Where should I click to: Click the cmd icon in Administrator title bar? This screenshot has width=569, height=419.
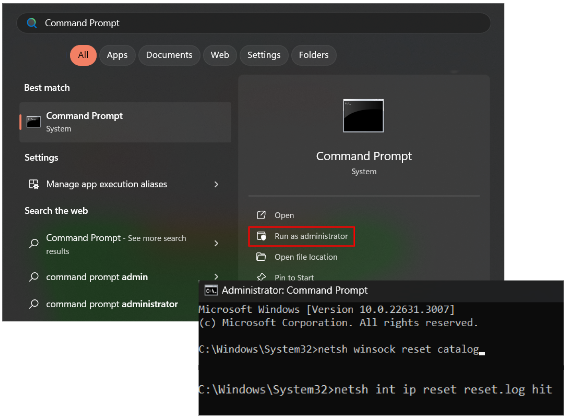211,291
